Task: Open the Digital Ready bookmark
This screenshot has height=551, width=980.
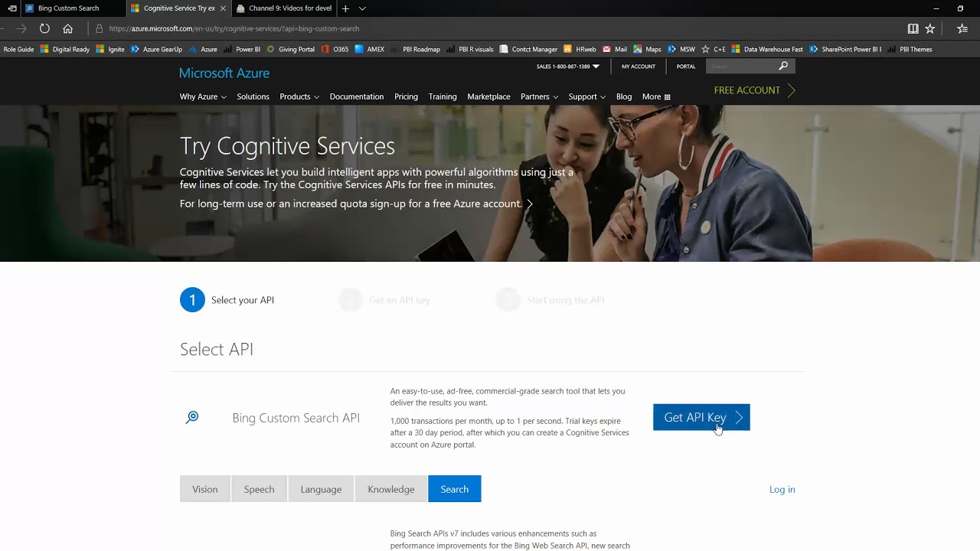Action: (65, 49)
